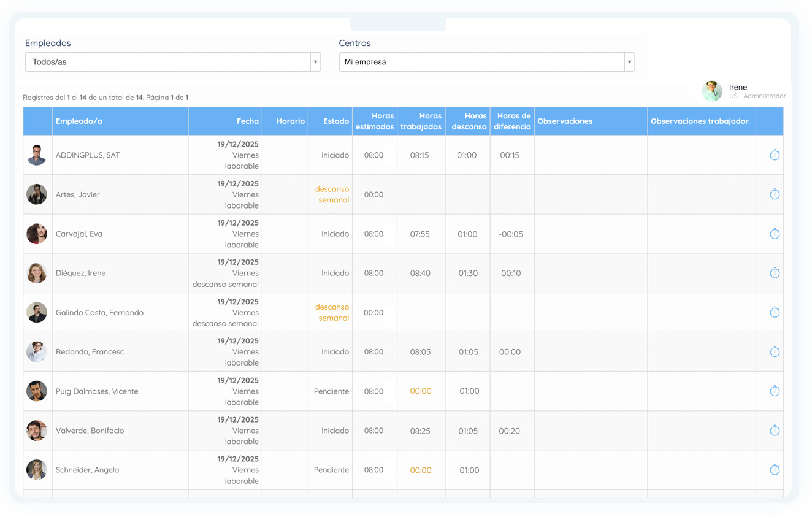Click Francesc Redondo employee photo
Image resolution: width=812 pixels, height=517 pixels.
pyautogui.click(x=37, y=351)
